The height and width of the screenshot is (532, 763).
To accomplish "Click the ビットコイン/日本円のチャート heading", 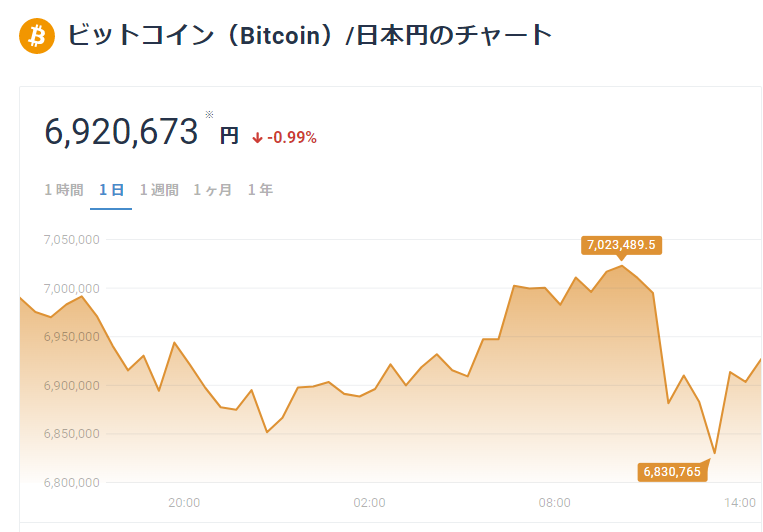I will pyautogui.click(x=310, y=36).
